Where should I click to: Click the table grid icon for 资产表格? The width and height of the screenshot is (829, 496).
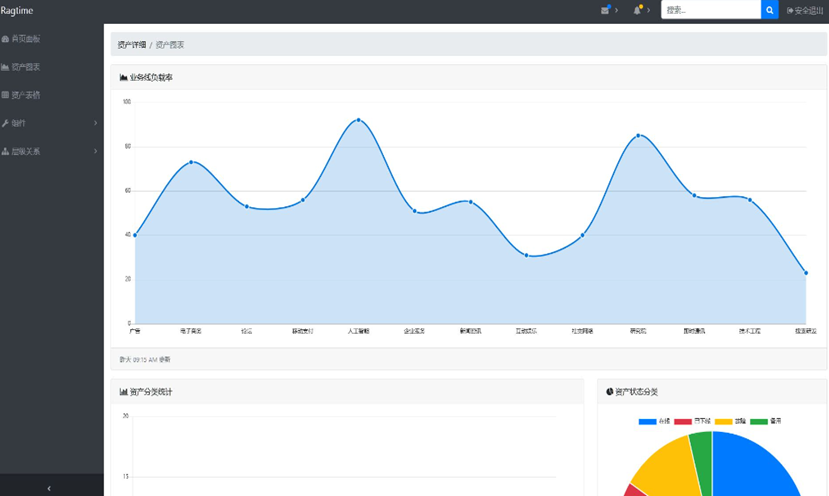(5, 95)
